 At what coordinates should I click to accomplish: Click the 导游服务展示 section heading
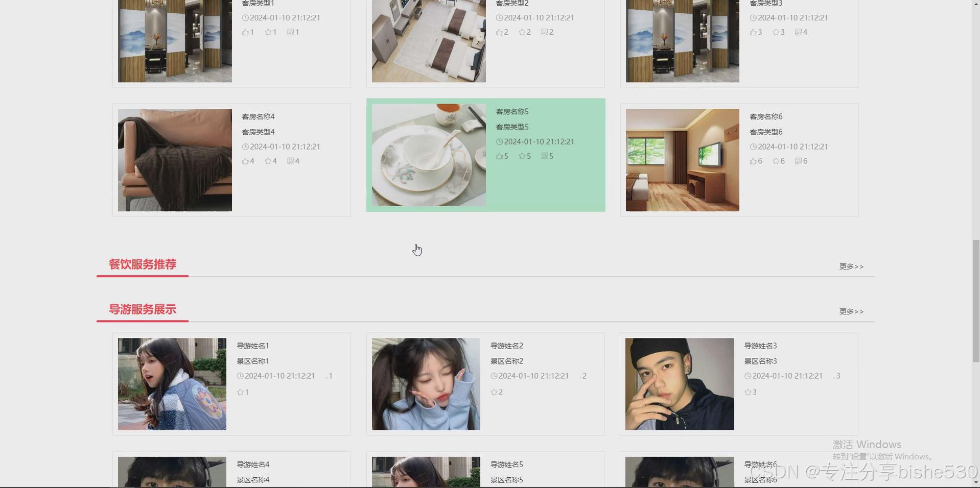pyautogui.click(x=143, y=309)
